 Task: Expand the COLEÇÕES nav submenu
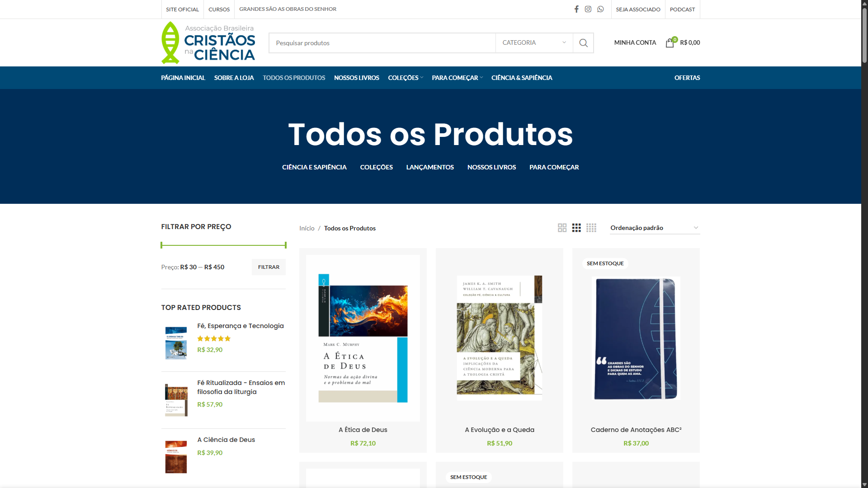(x=406, y=78)
